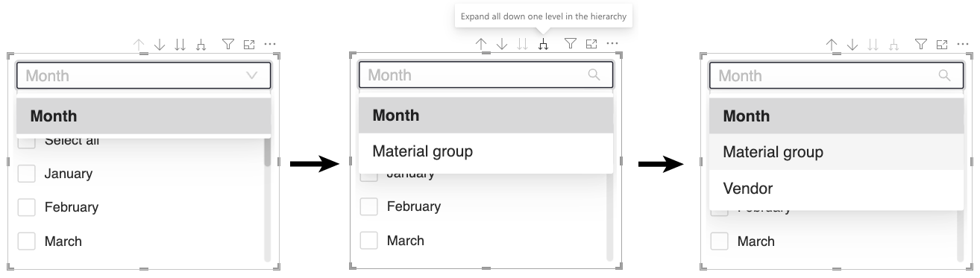The height and width of the screenshot is (278, 980).
Task: Open more options ellipsis above right slicer
Action: (x=963, y=45)
